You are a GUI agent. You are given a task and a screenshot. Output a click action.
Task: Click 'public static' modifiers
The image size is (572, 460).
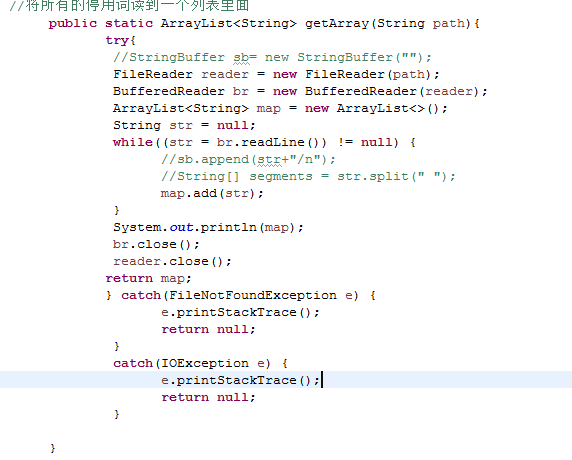[x=101, y=24]
